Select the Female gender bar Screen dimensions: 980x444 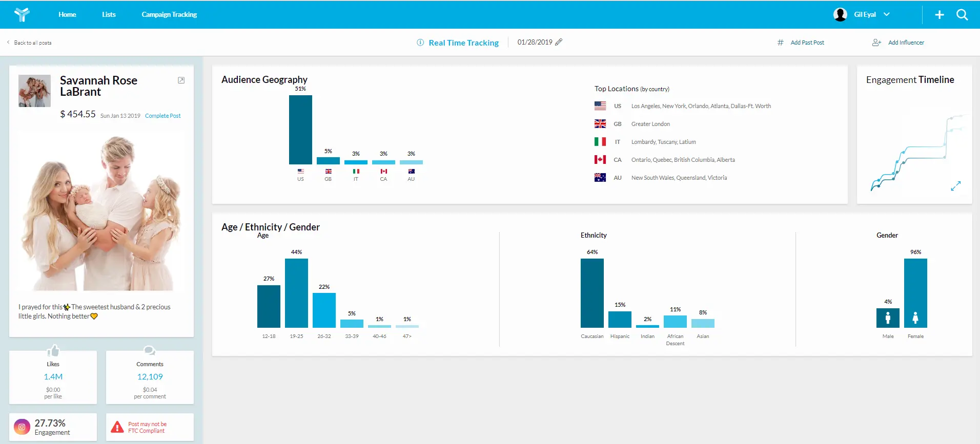[915, 293]
